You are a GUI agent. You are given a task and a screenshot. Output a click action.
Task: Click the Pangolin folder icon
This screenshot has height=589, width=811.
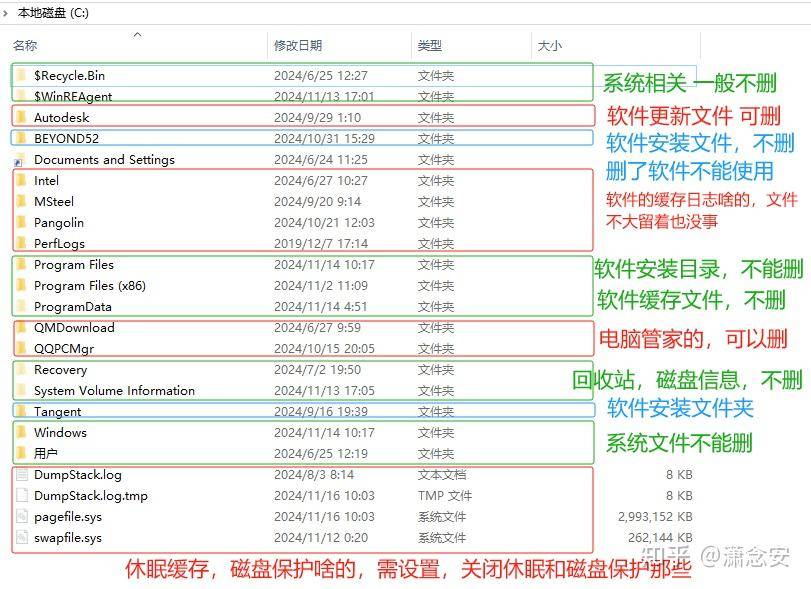(21, 222)
